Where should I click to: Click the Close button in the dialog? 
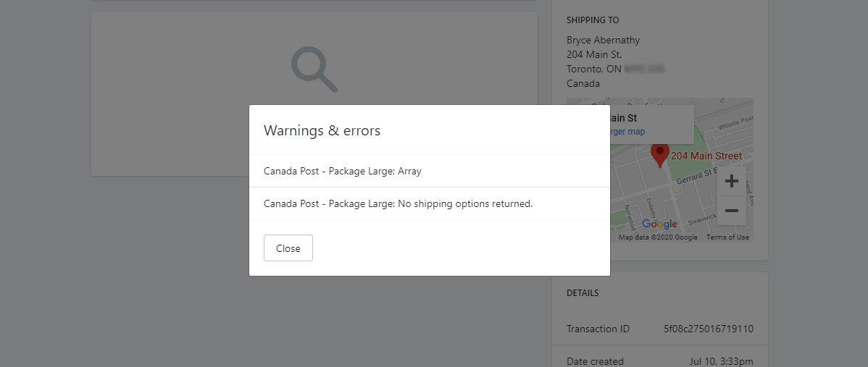click(x=288, y=248)
